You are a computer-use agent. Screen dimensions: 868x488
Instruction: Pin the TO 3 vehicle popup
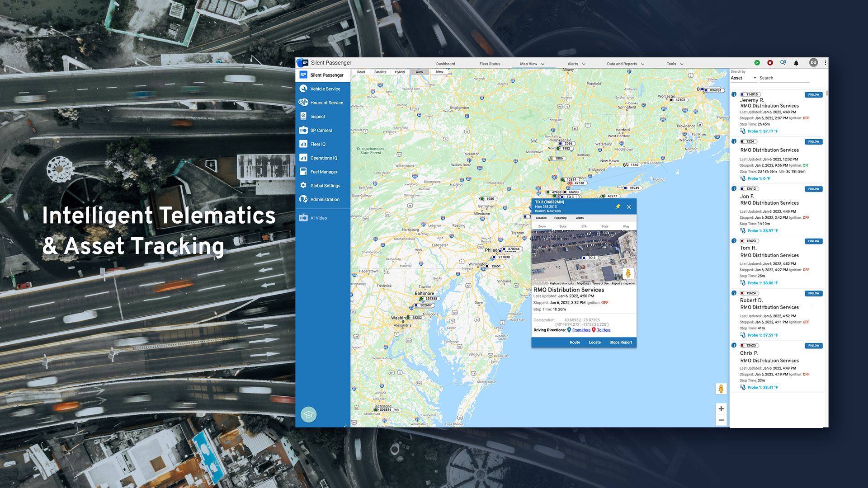point(618,206)
